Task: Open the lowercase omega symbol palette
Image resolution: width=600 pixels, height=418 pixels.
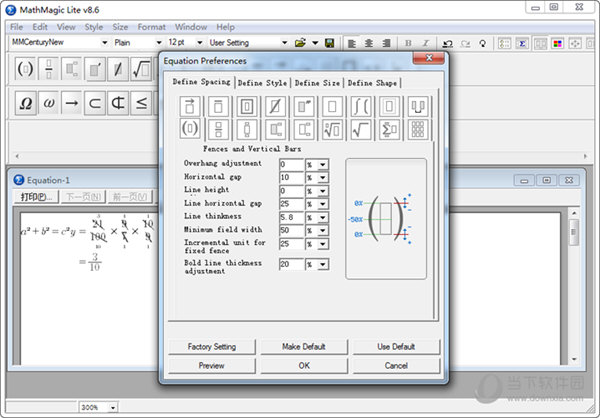Action: [x=49, y=103]
